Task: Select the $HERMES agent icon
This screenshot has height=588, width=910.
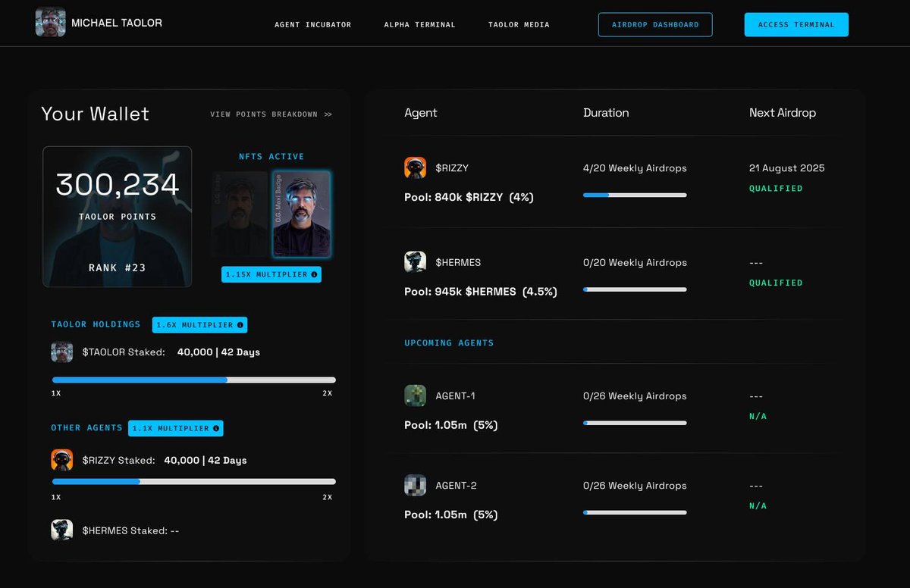Action: [x=416, y=261]
